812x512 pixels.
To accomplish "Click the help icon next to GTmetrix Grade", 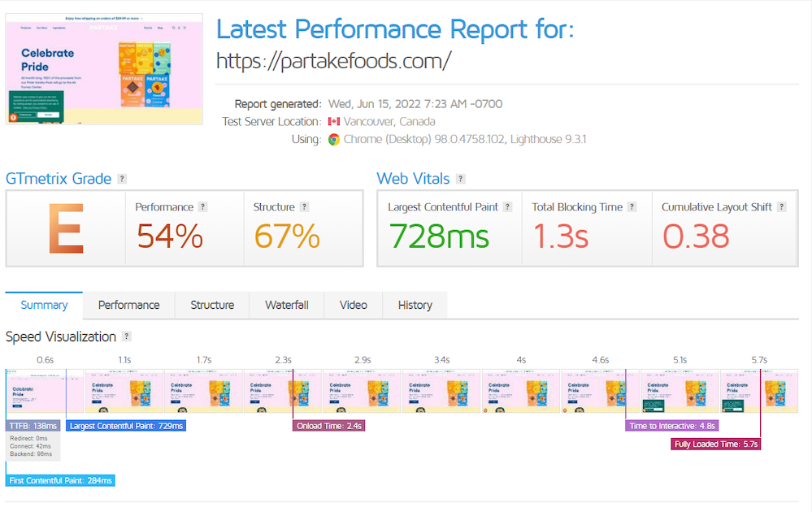I will (x=122, y=179).
